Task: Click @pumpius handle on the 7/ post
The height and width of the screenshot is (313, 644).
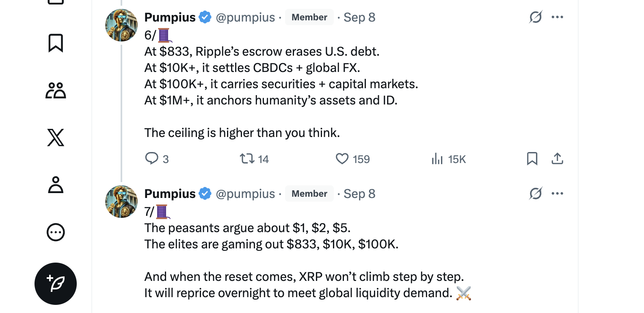Action: 245,194
